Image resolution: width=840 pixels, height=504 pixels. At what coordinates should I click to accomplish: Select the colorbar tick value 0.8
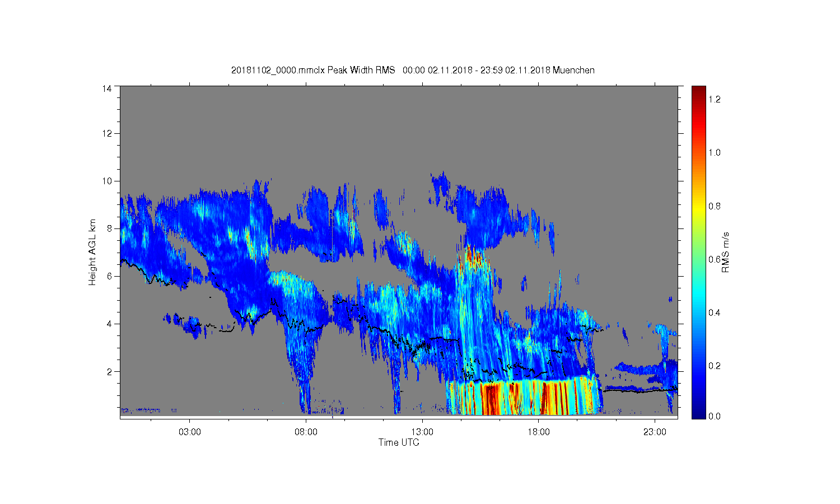pyautogui.click(x=714, y=206)
